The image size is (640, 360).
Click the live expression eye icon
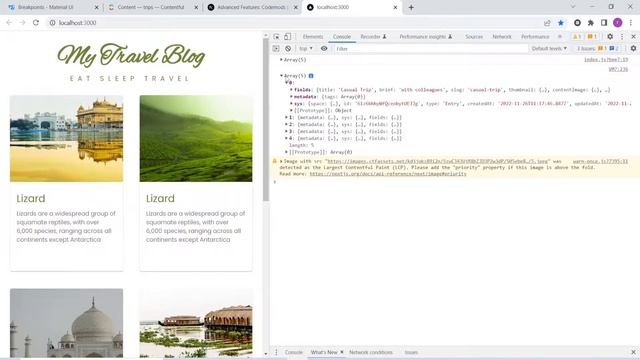(x=324, y=49)
